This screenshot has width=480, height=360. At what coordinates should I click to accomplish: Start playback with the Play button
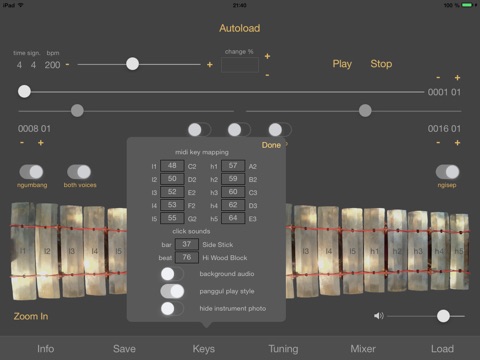(342, 64)
